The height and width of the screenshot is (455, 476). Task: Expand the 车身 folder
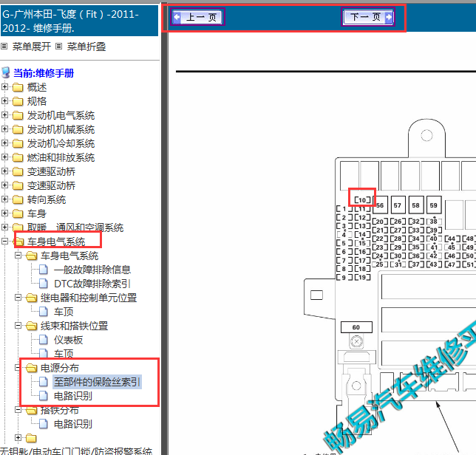click(4, 213)
